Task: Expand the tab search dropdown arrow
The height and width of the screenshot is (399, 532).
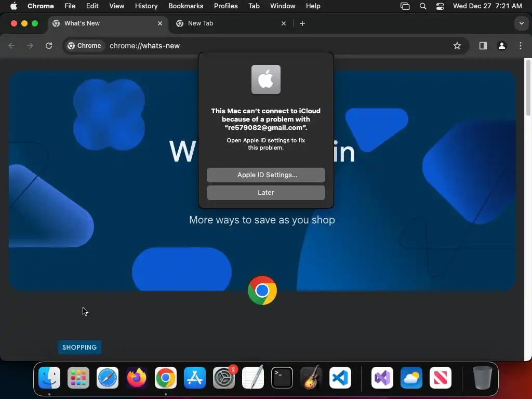Action: click(521, 23)
